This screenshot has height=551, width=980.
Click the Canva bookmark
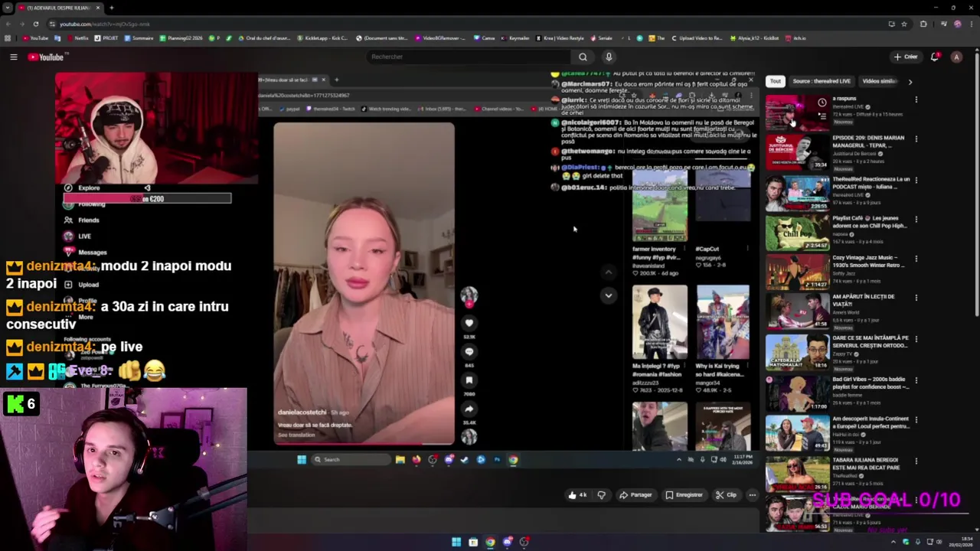point(485,38)
